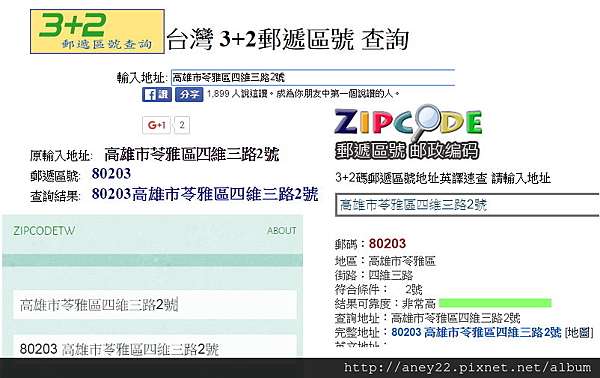
Task: Click the G+1 count bubble showing 2
Action: click(x=182, y=125)
